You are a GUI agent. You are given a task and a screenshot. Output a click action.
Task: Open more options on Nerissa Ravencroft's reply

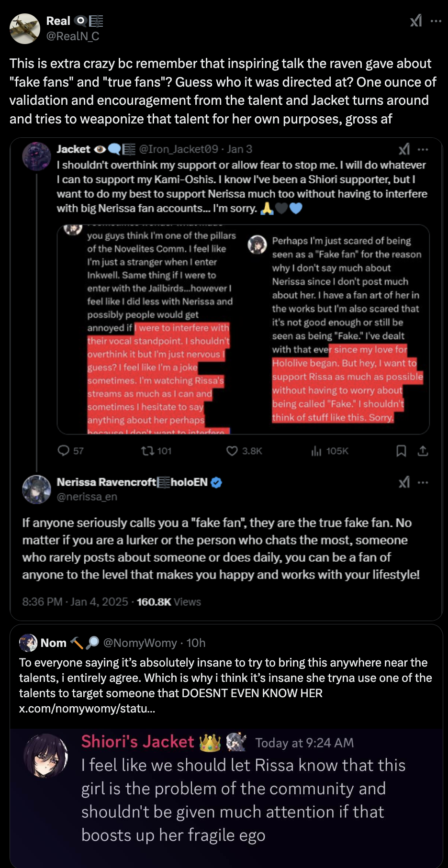click(x=423, y=482)
